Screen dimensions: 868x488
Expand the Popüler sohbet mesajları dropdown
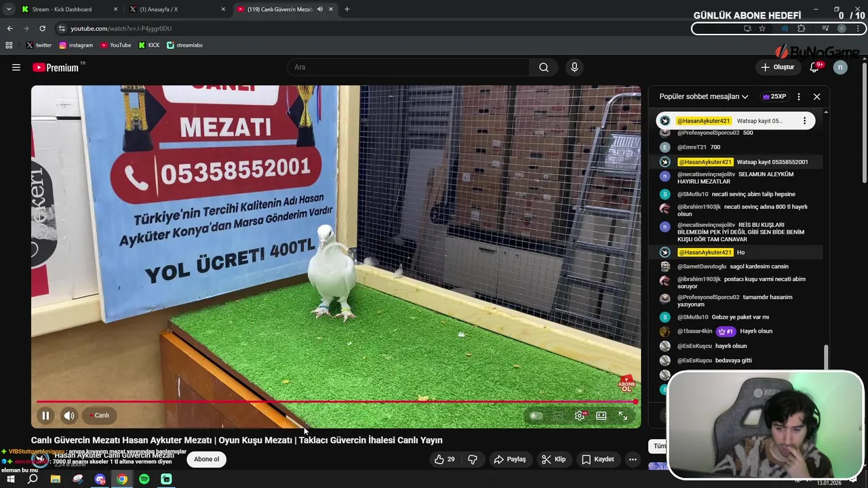704,97
